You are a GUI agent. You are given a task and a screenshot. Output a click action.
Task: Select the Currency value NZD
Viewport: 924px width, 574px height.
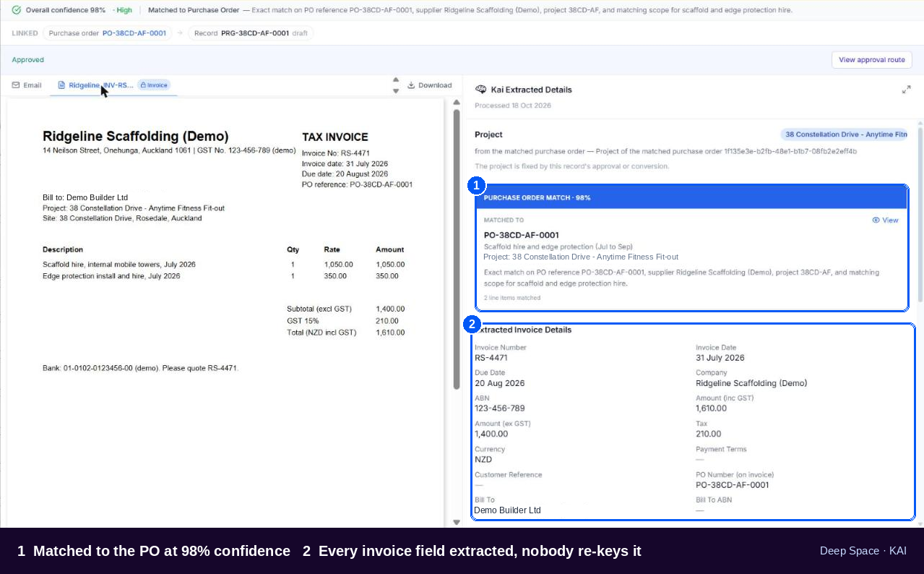pos(483,459)
